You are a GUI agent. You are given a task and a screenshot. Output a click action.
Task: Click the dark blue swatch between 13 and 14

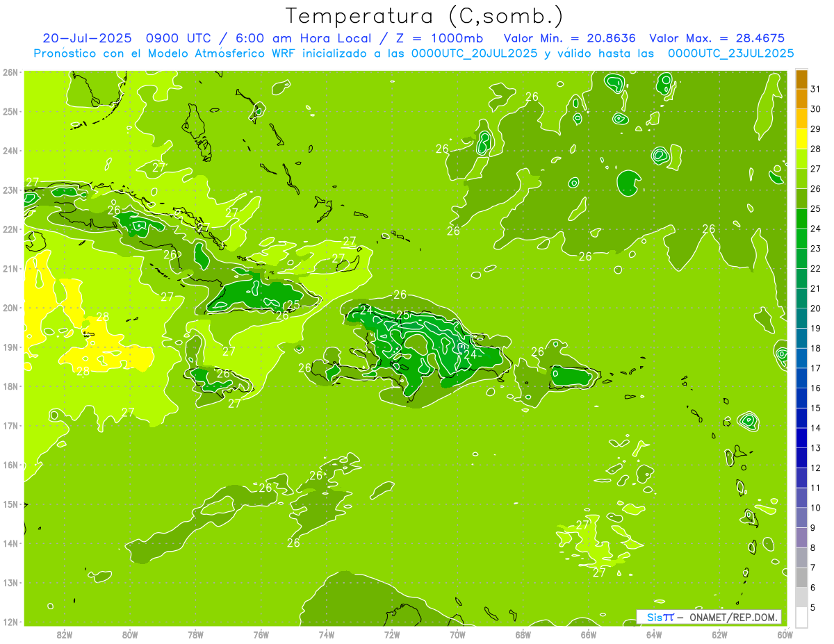click(x=801, y=438)
